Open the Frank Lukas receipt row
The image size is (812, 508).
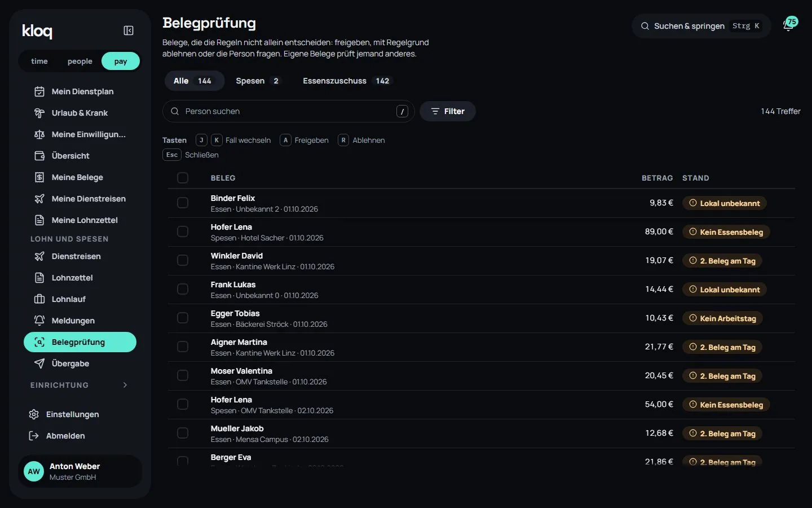(x=482, y=290)
